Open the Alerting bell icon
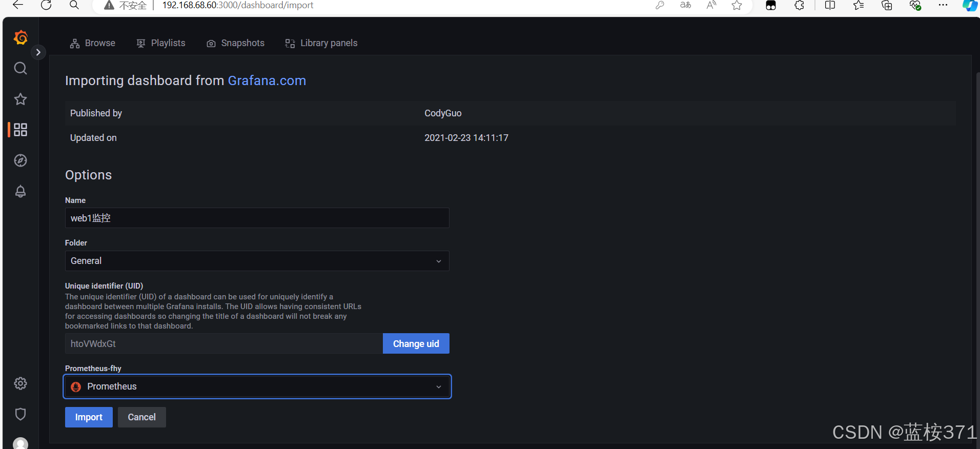The image size is (980, 449). pyautogui.click(x=21, y=191)
